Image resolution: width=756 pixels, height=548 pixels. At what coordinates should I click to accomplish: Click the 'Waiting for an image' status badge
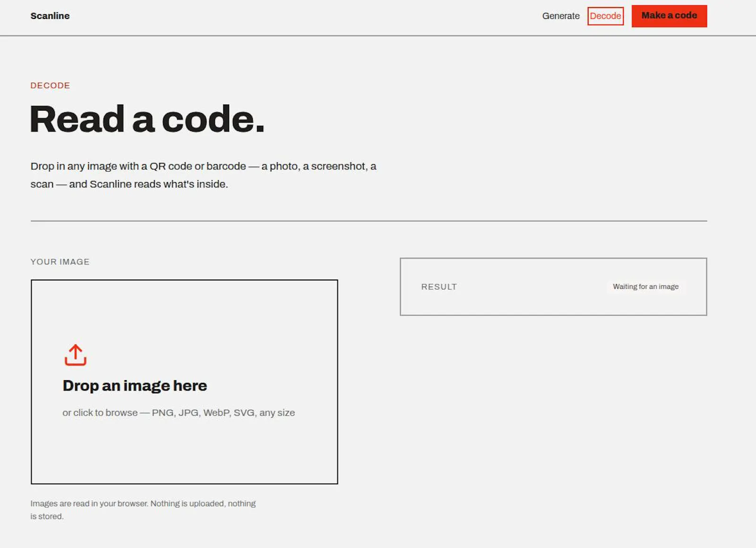pyautogui.click(x=645, y=287)
